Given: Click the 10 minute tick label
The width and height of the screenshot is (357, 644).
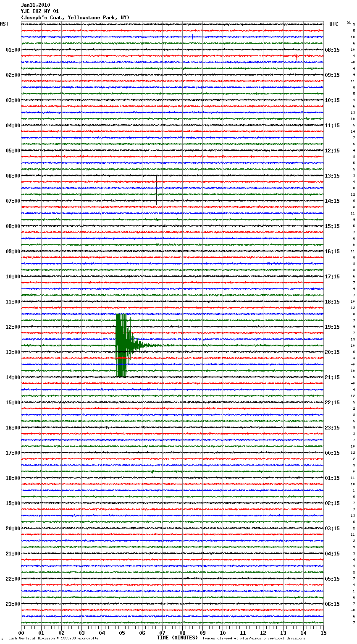Looking at the screenshot, I should (223, 633).
